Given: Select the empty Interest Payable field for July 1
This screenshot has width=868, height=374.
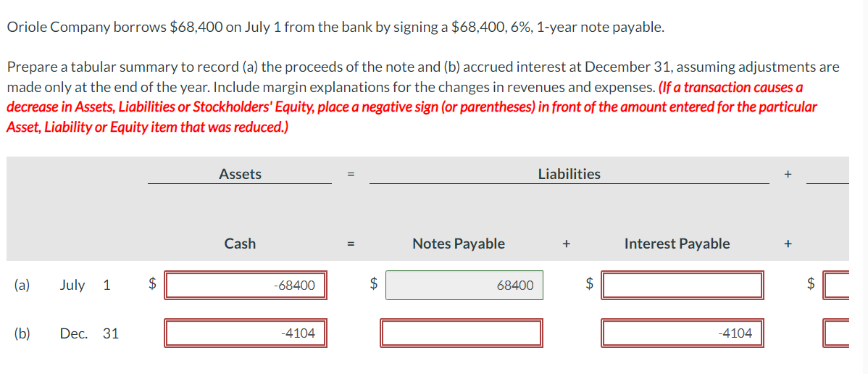Looking at the screenshot, I should (682, 286).
